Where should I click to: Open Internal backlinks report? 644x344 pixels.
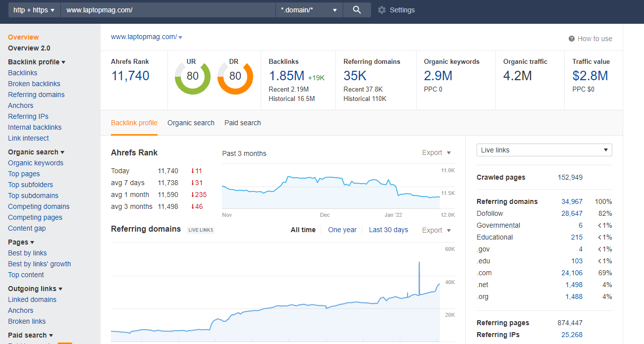[35, 127]
